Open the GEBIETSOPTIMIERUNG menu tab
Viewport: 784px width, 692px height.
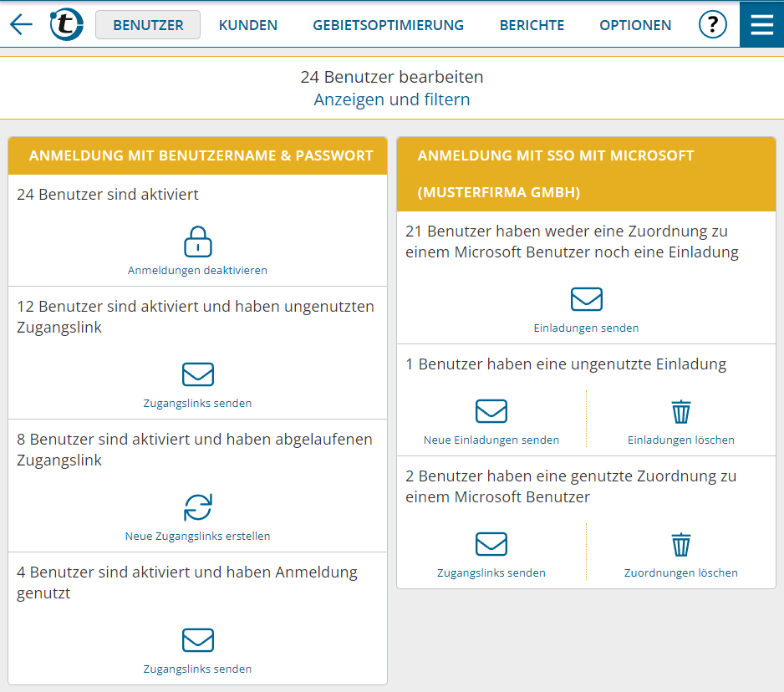click(389, 25)
